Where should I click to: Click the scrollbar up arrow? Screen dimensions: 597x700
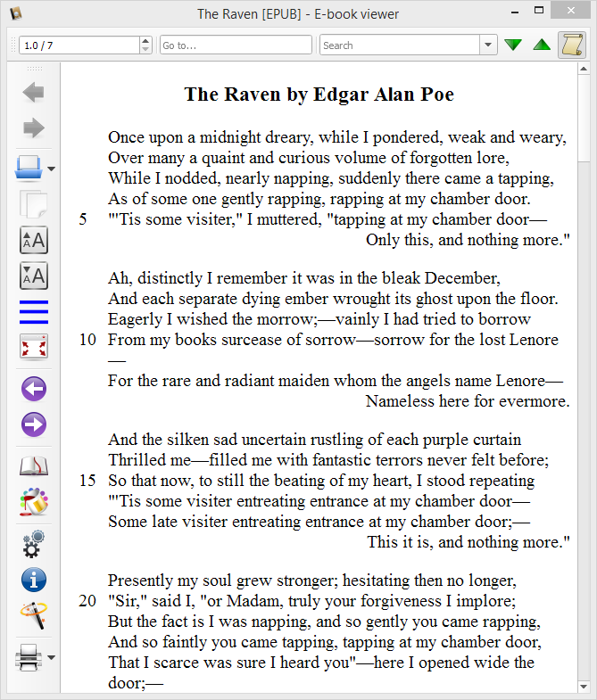[584, 69]
